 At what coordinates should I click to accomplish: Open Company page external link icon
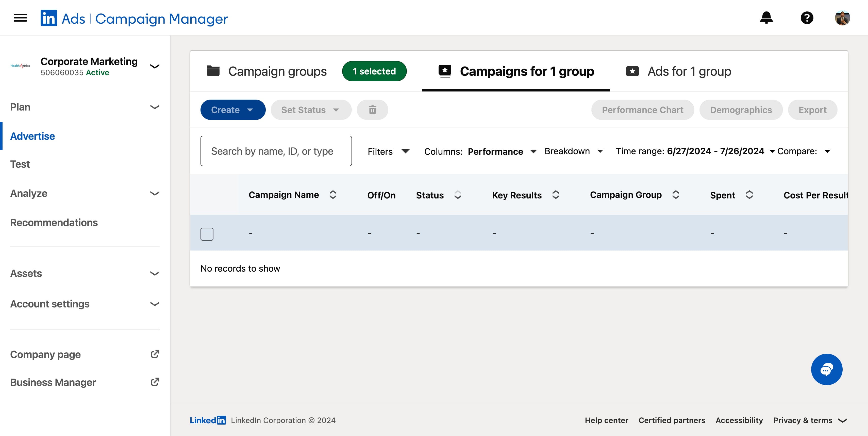155,354
